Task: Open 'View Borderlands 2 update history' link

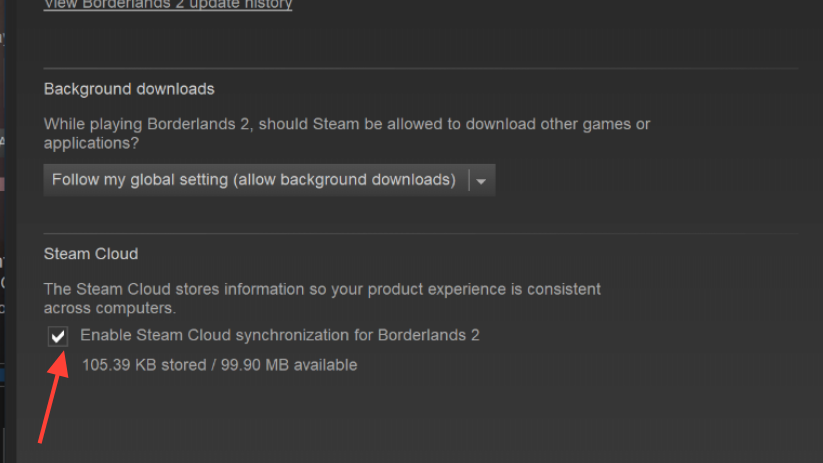Action: point(168,5)
